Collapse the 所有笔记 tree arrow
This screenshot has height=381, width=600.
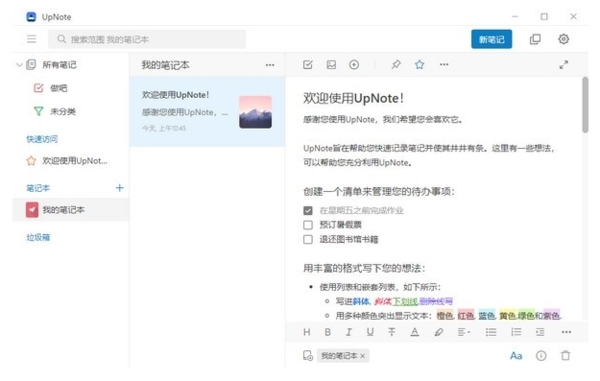tap(19, 65)
